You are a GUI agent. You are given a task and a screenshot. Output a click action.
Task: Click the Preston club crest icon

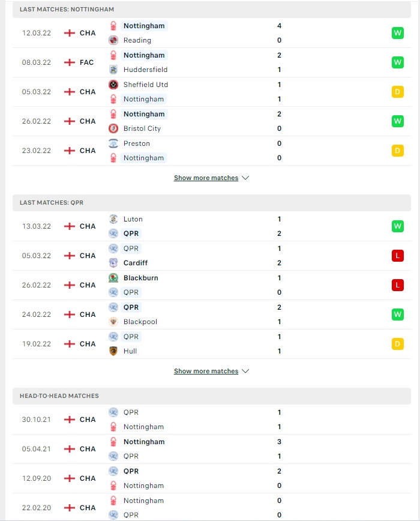(113, 143)
